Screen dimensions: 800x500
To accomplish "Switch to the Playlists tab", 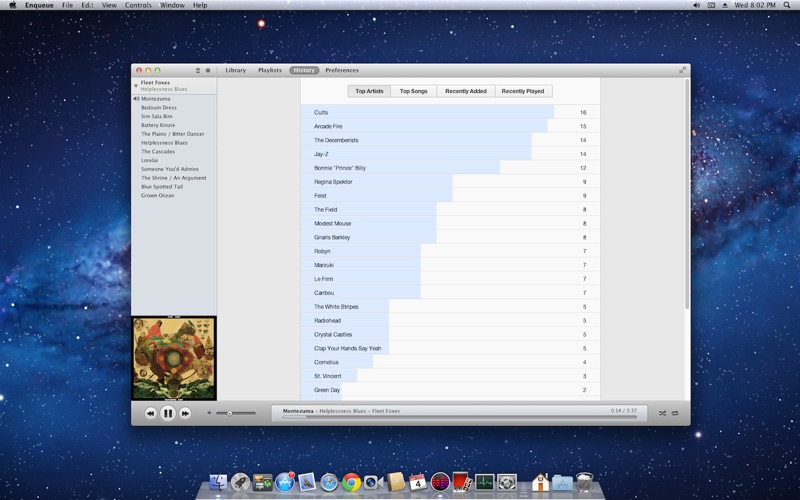I will point(270,70).
